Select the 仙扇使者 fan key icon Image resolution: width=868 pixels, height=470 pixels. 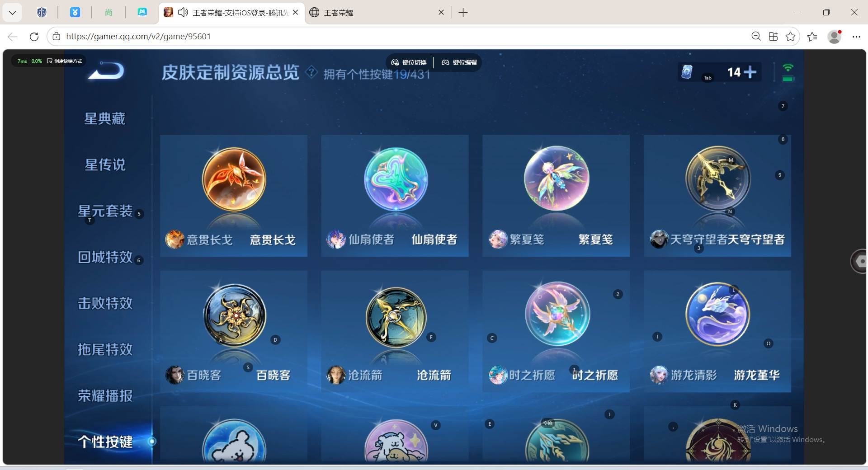pyautogui.click(x=396, y=179)
